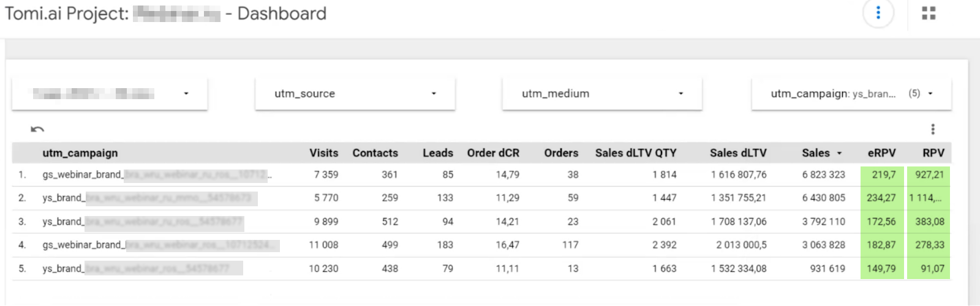Screen dimensions: 980x306
Task: Click the Sales dLTV QTY header
Action: coord(635,153)
